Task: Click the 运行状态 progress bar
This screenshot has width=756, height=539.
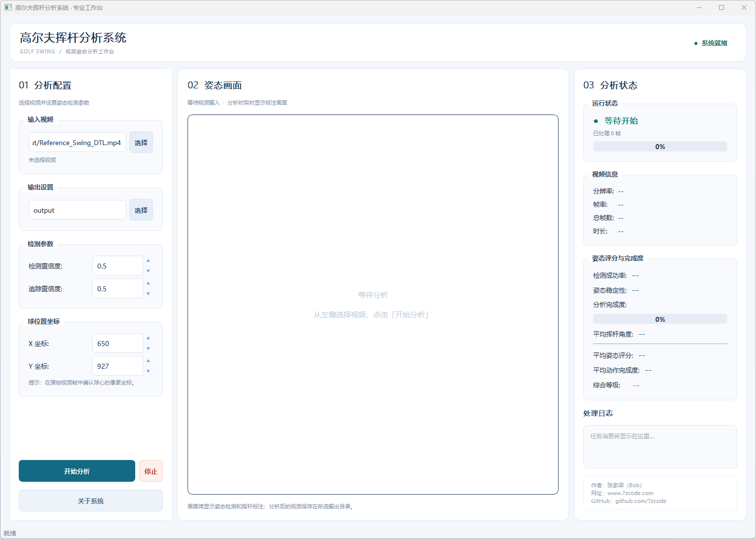Action: coord(660,147)
